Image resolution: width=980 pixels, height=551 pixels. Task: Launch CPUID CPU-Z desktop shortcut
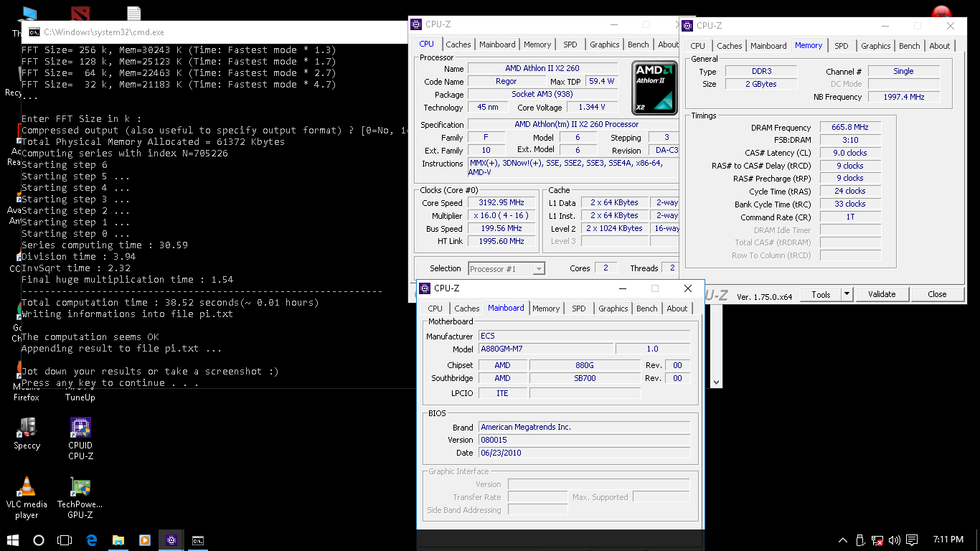(x=80, y=438)
